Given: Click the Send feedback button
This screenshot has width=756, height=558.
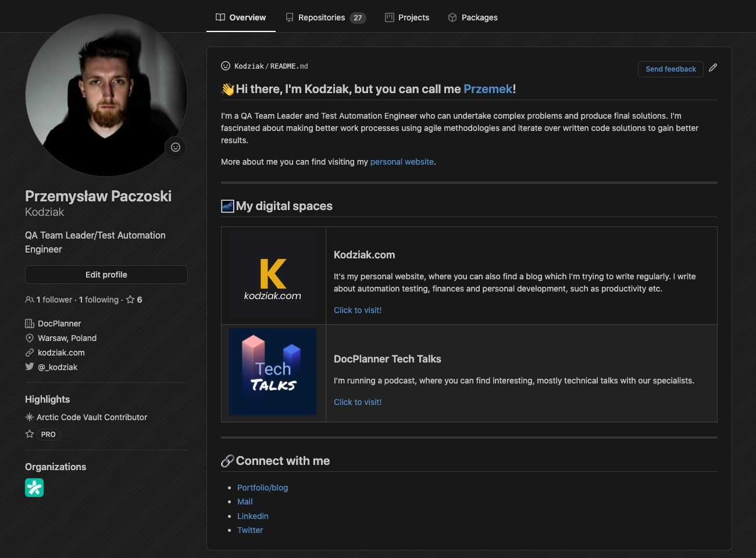Looking at the screenshot, I should tap(671, 69).
